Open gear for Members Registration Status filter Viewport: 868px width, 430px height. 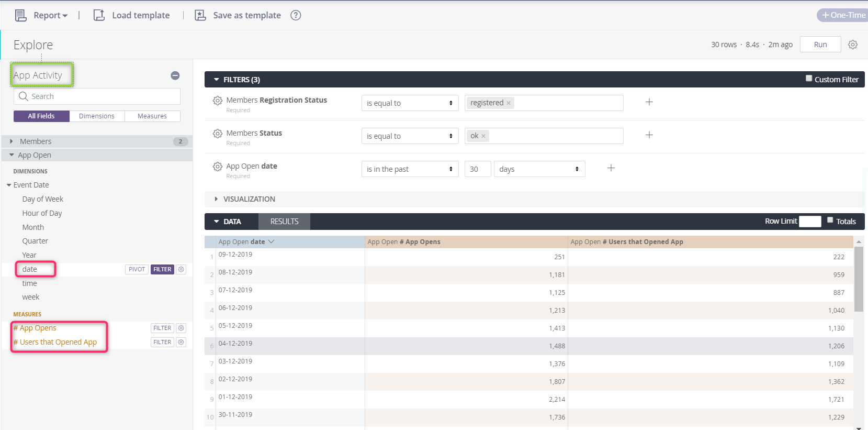[218, 100]
